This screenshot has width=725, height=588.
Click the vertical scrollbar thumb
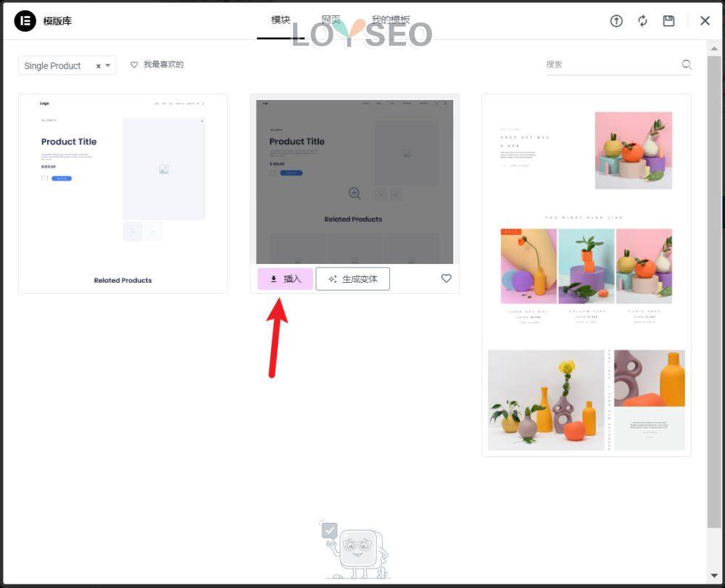[x=714, y=291]
